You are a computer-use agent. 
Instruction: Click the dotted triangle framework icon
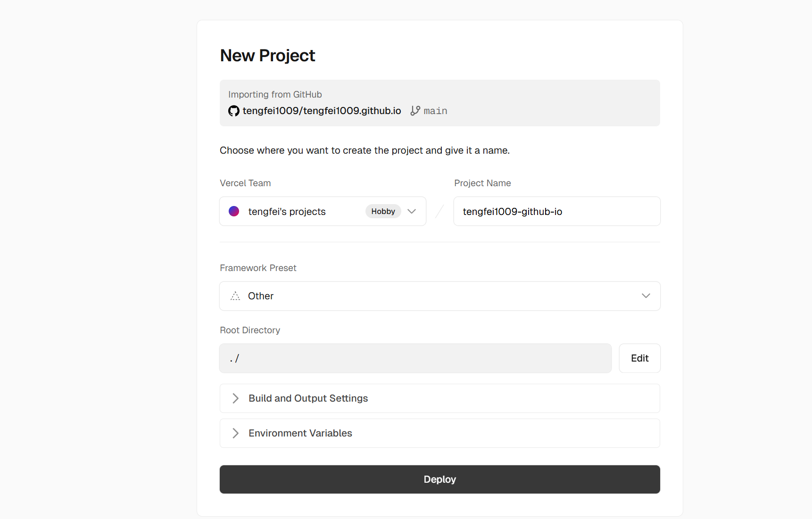[235, 296]
